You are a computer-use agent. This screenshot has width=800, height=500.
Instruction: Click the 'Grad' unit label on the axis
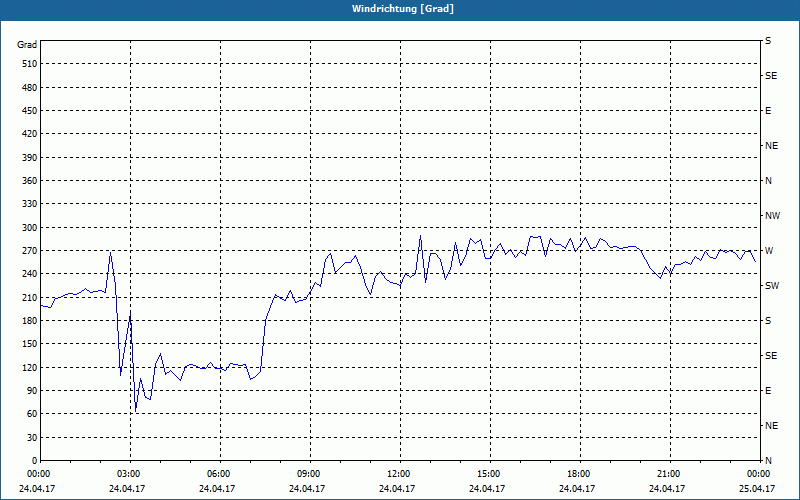coord(27,45)
